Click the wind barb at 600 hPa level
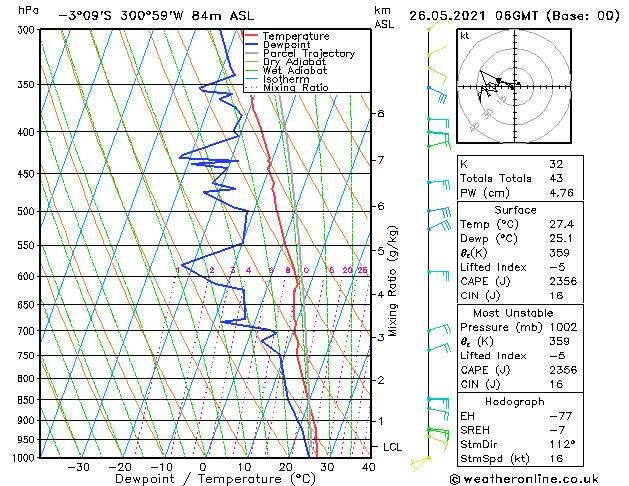The width and height of the screenshot is (629, 486). tap(438, 275)
